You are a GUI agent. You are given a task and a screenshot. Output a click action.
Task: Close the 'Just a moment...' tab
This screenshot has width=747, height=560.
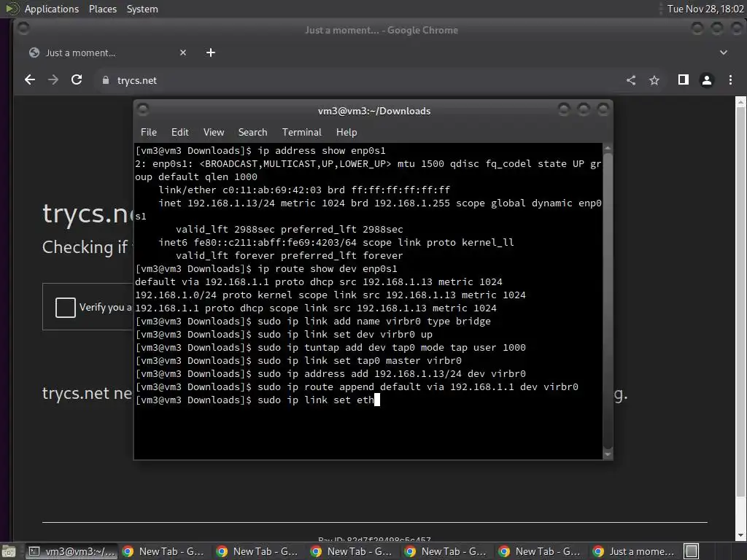tap(183, 52)
